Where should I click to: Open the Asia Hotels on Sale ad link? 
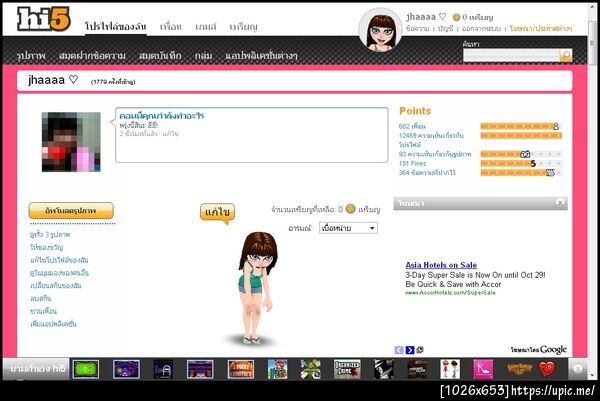tap(441, 265)
